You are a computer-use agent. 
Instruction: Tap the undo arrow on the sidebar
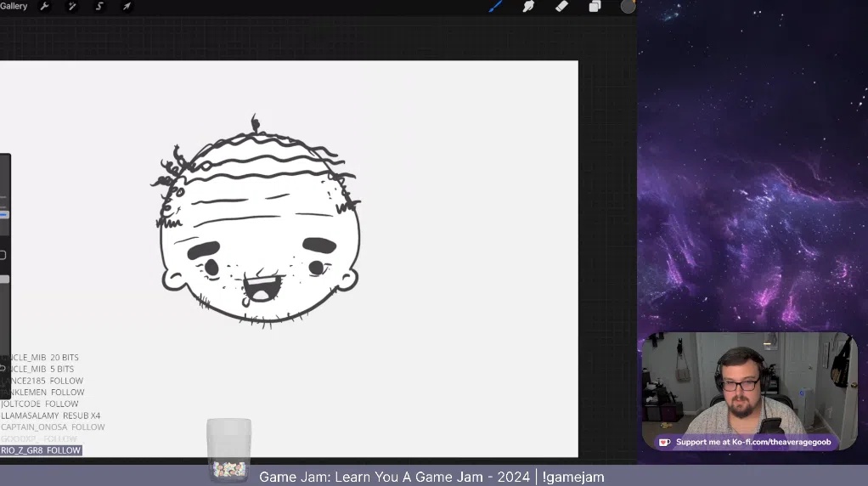point(3,368)
